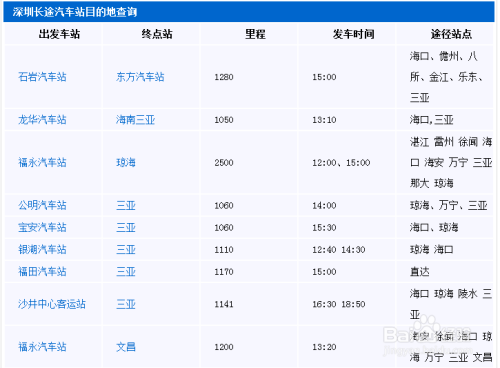Image resolution: width=500 pixels, height=368 pixels.
Task: Click the 琼海 海口 route cell
Action: (432, 249)
